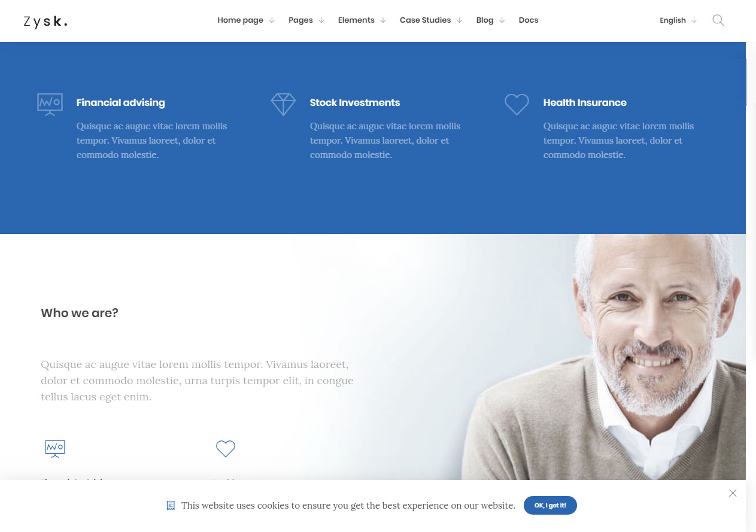Click the Stock Investments diamond icon

point(283,104)
